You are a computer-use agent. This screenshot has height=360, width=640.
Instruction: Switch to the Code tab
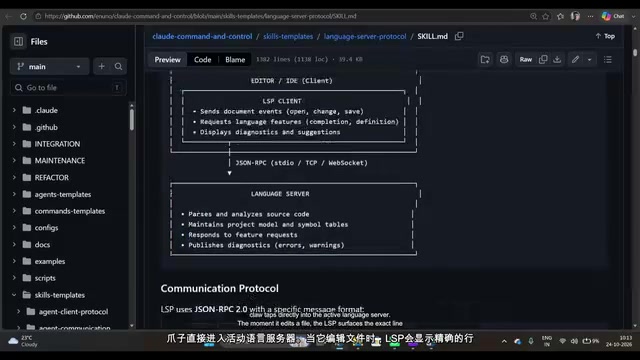(x=202, y=60)
